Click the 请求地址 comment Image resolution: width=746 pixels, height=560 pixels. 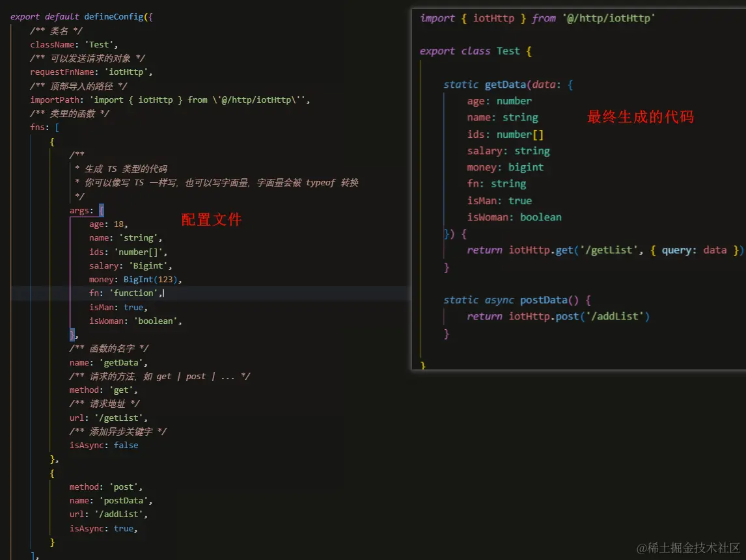click(105, 404)
